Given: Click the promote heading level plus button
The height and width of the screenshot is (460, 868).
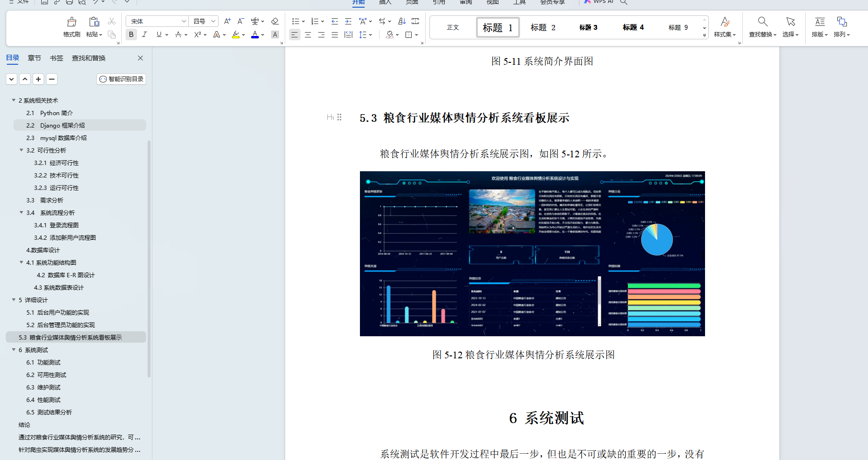Looking at the screenshot, I should pyautogui.click(x=38, y=79).
